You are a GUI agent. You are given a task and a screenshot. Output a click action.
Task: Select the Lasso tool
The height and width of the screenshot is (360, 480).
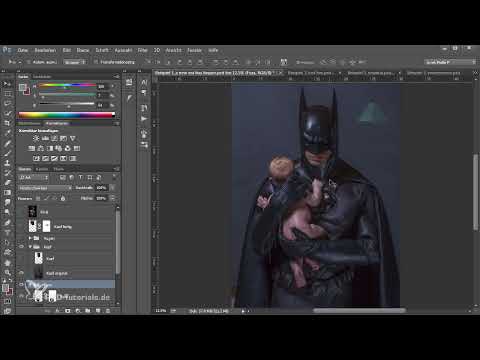click(7, 103)
